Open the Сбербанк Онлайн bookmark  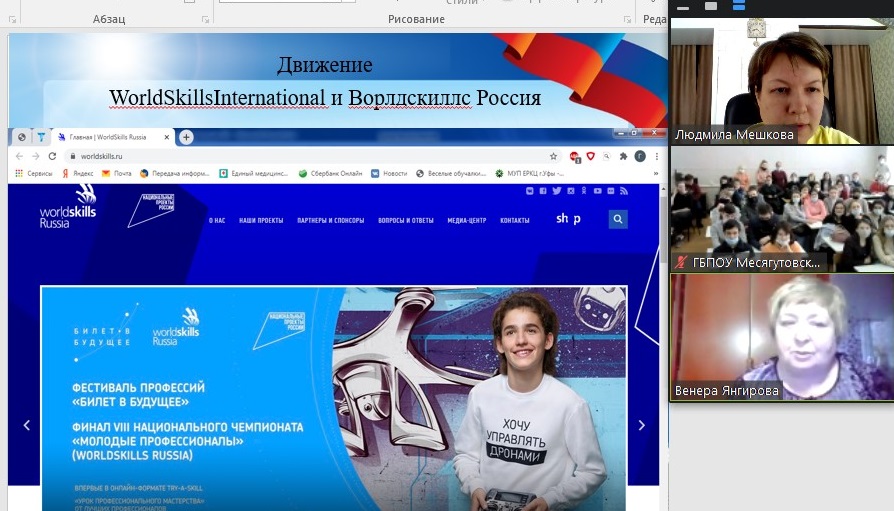click(329, 173)
